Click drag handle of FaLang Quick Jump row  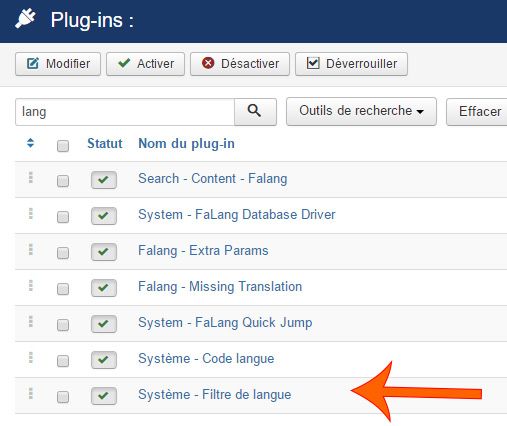coord(31,322)
